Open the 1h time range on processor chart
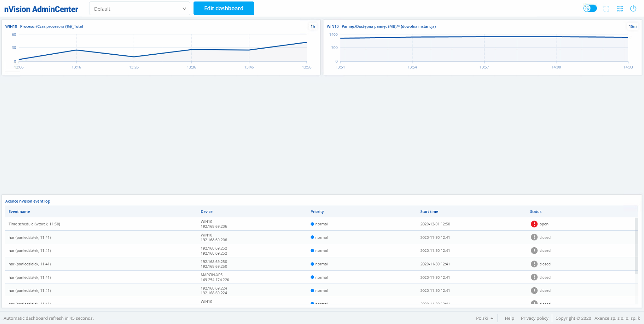644x324 pixels. coord(313,26)
